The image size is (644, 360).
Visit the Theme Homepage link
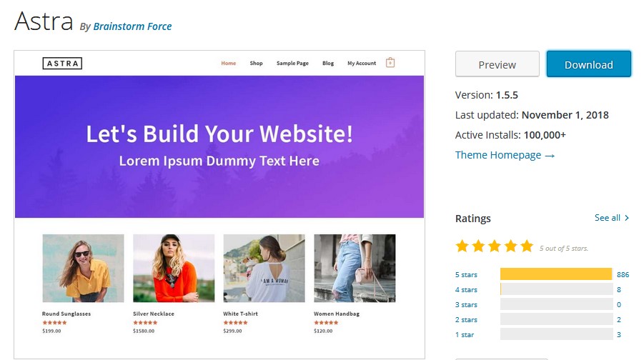505,155
